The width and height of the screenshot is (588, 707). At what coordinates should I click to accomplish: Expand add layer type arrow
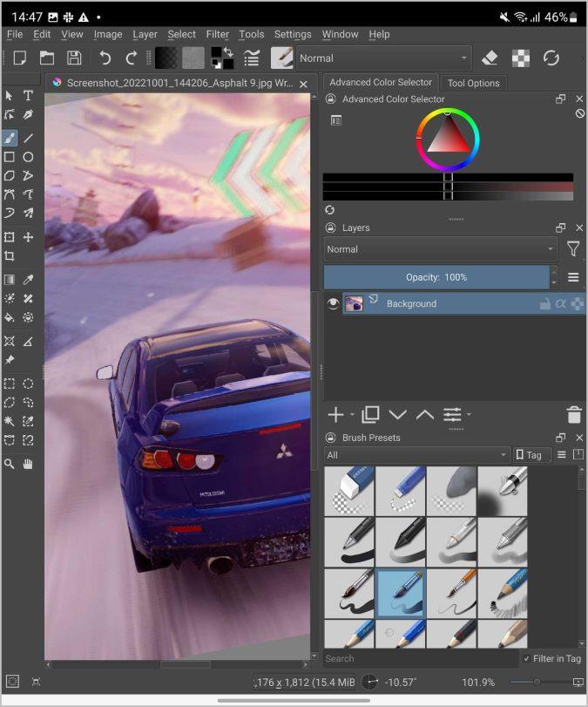(x=352, y=414)
